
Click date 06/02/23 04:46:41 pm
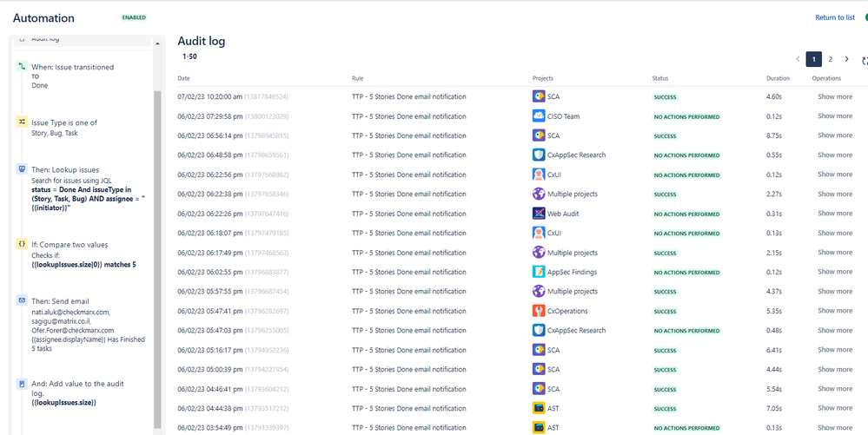(209, 388)
